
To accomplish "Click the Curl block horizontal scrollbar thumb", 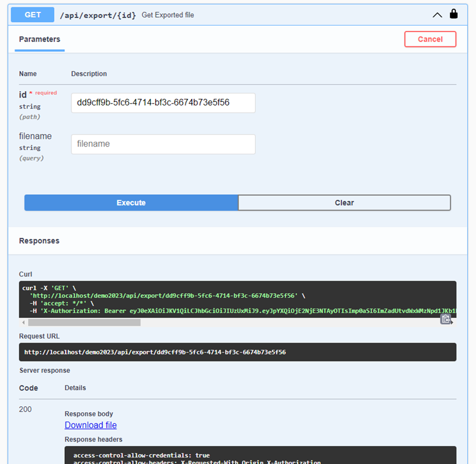I will click(x=83, y=322).
